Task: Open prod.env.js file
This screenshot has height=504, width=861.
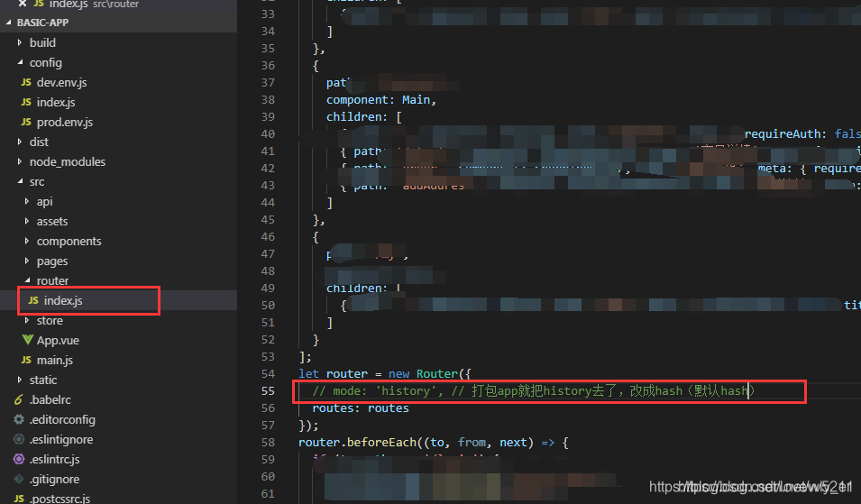Action: (65, 122)
